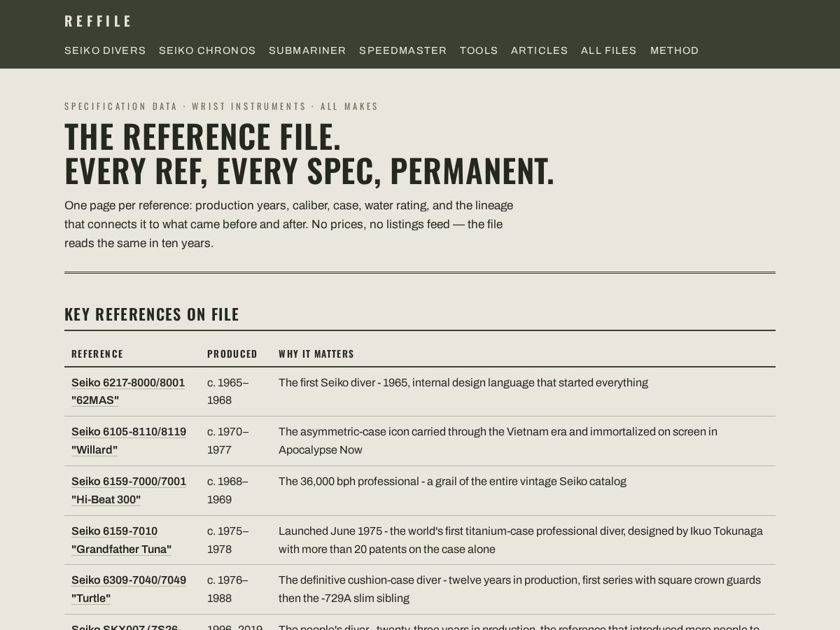Navigate to Submariner page

pos(307,50)
